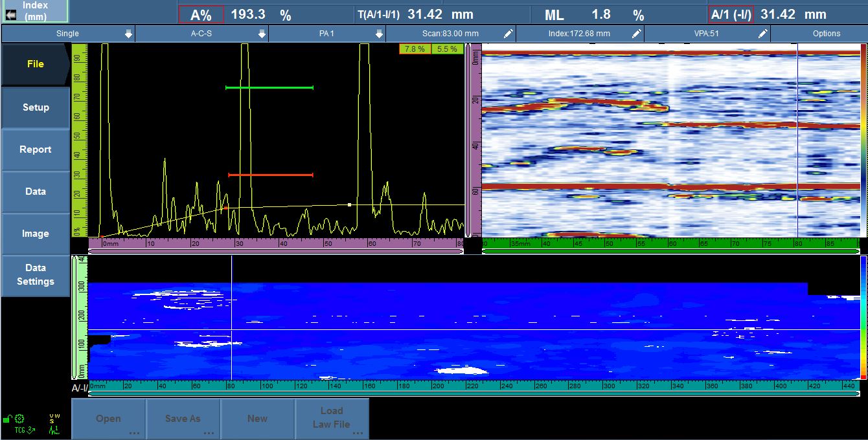Expand the Single display dropdown

coord(128,34)
